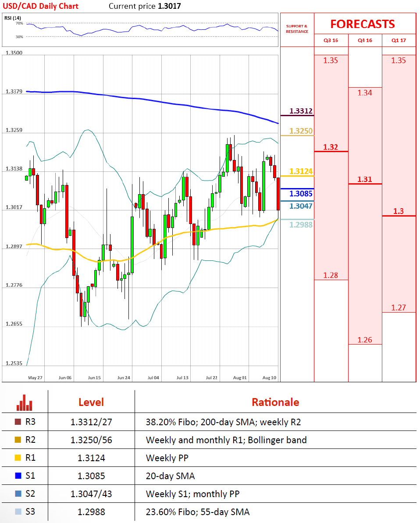The image size is (420, 523).
Task: Click the RSI (14) indicator label
Action: click(13, 18)
